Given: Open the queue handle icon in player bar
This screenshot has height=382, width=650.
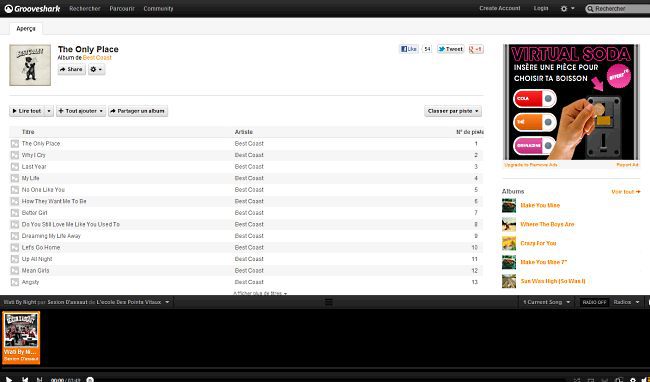Looking at the screenshot, I should (x=328, y=302).
